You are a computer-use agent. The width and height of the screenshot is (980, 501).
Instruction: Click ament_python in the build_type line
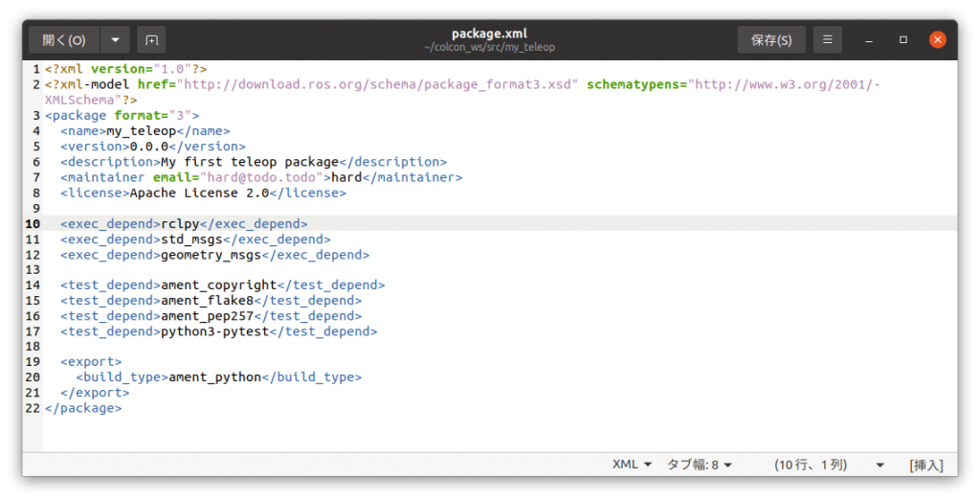(214, 376)
